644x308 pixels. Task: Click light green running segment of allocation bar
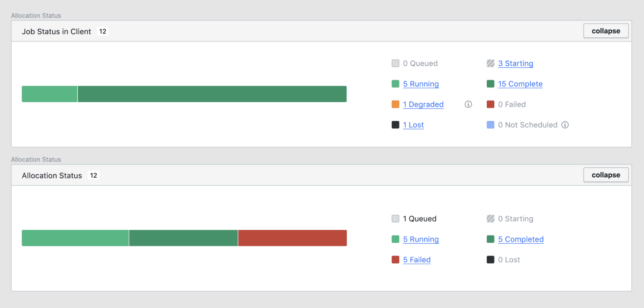[75, 238]
